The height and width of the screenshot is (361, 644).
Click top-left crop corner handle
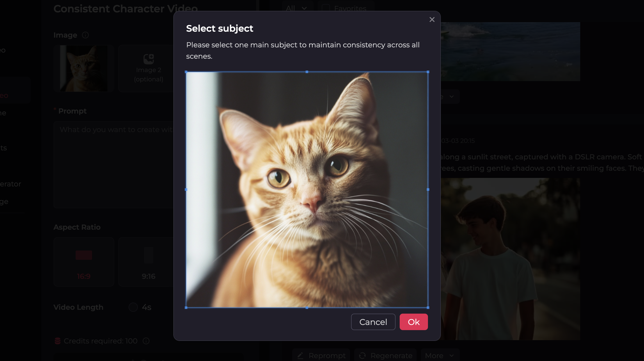pos(186,72)
